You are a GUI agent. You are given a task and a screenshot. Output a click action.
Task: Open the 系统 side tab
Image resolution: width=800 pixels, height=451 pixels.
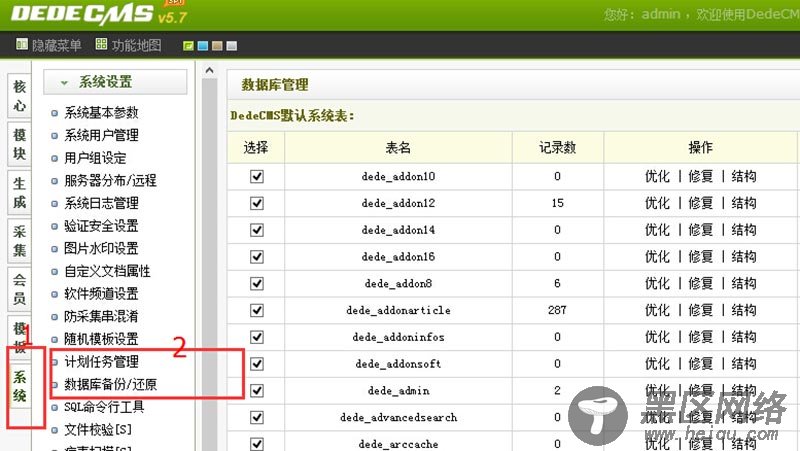(x=19, y=386)
